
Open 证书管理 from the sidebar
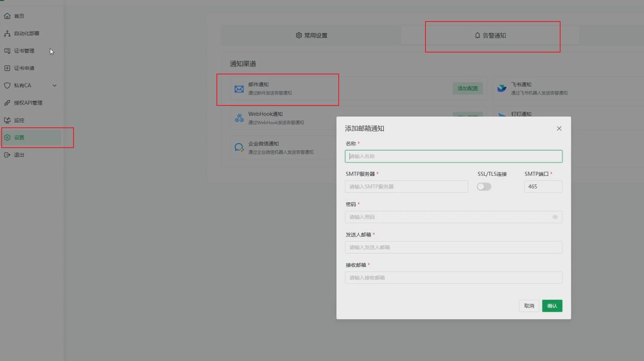[7, 50]
